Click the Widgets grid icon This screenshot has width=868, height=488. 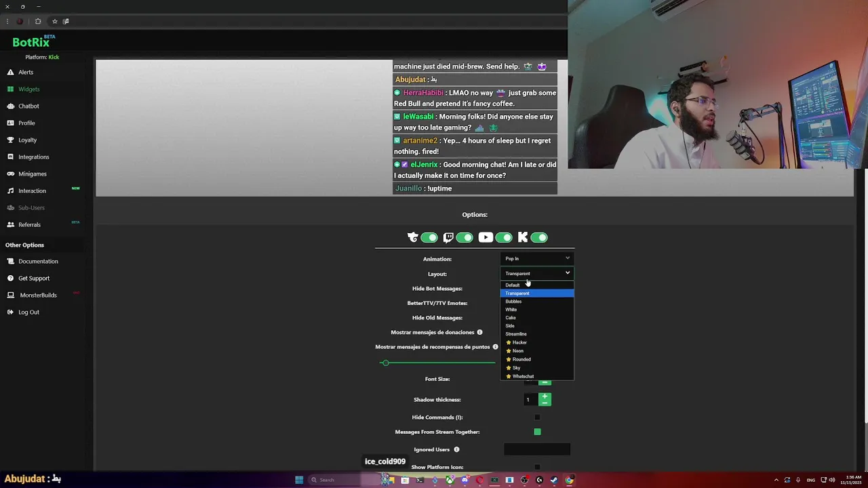coord(11,89)
